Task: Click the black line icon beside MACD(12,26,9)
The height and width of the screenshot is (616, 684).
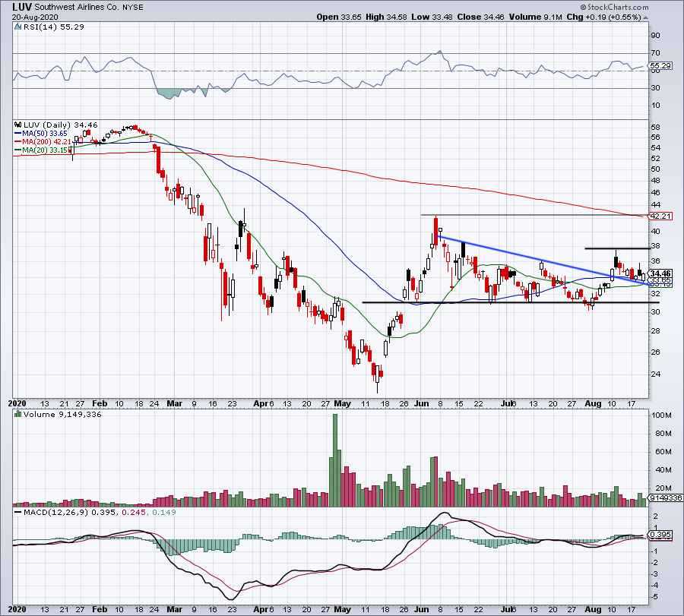Action: (x=18, y=512)
